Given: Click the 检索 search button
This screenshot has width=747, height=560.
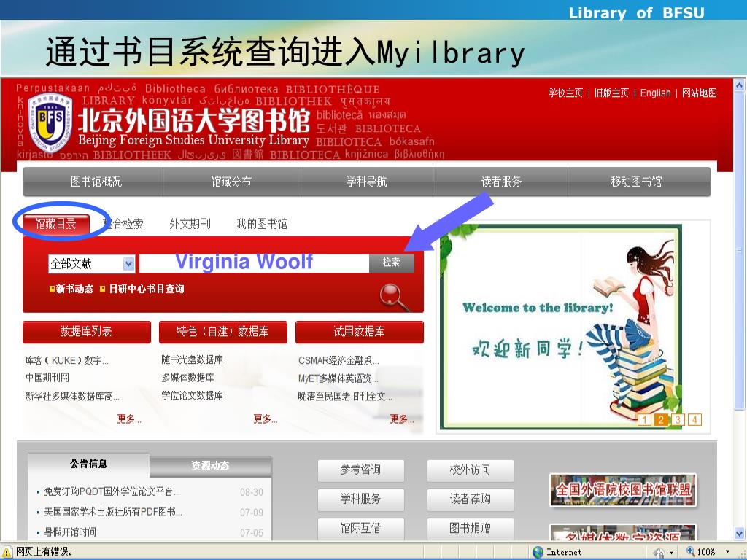Looking at the screenshot, I should click(x=392, y=262).
